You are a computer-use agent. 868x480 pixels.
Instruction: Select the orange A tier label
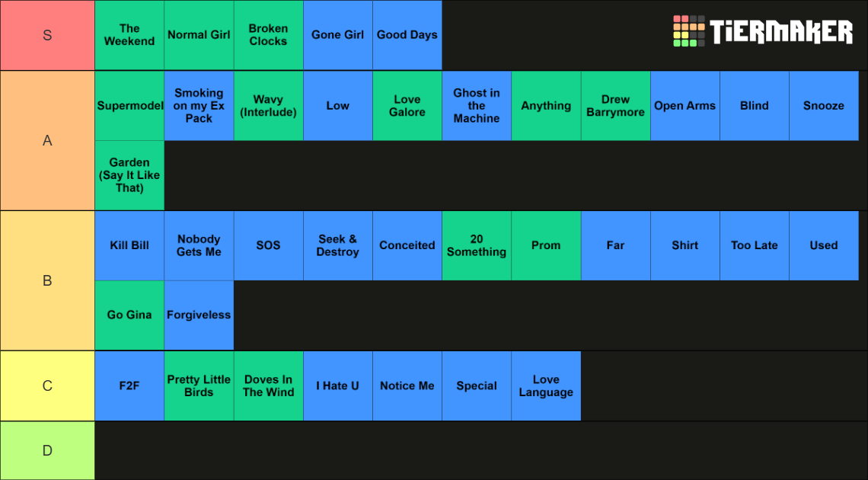[48, 141]
